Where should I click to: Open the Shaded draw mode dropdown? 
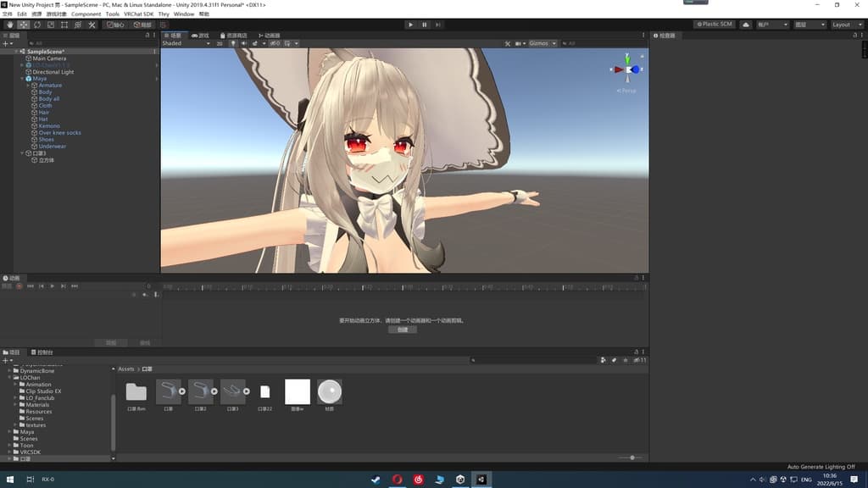pos(182,43)
